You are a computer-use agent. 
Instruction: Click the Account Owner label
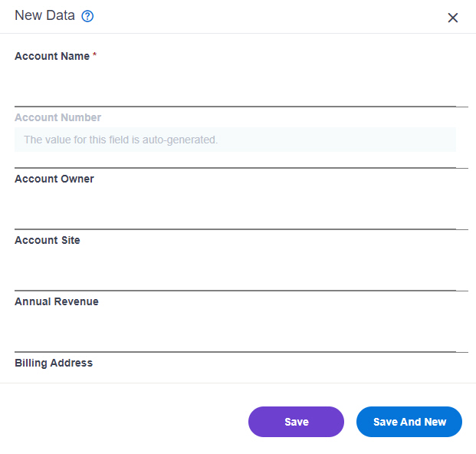(x=54, y=179)
